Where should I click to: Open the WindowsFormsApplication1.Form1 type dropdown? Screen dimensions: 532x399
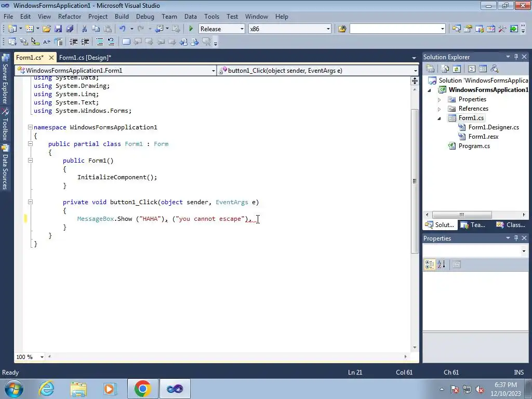(213, 71)
